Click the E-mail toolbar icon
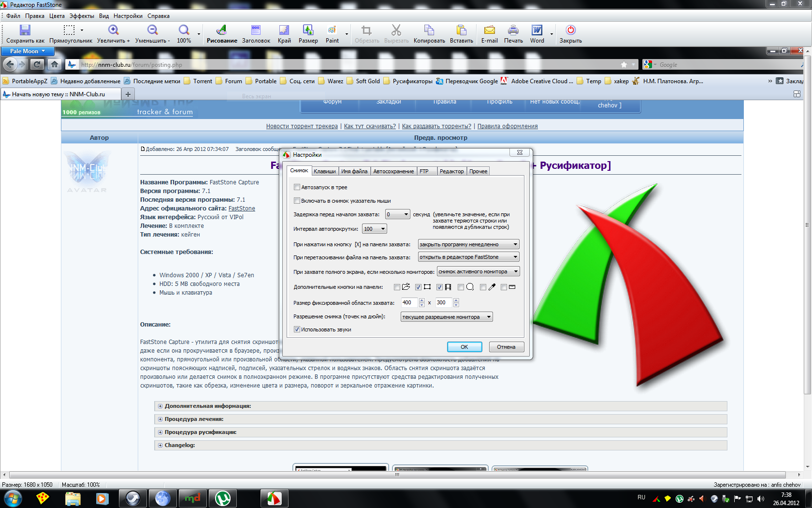 (489, 30)
